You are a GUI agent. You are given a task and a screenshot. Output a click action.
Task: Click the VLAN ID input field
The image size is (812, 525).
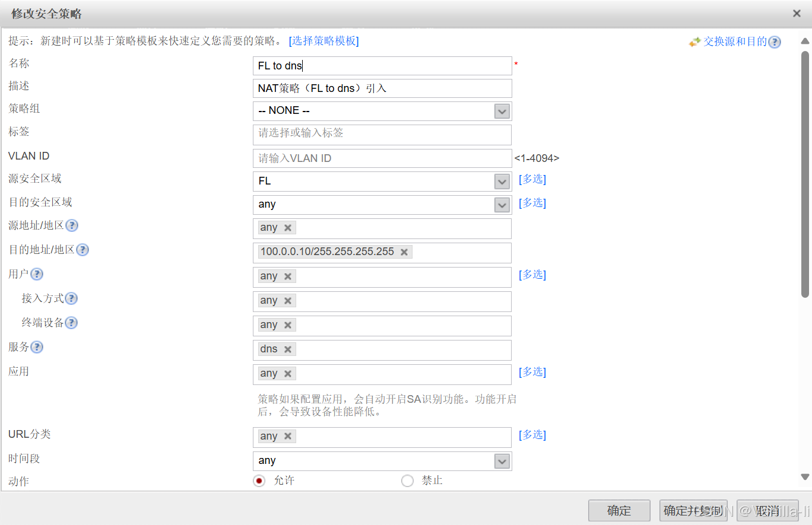382,158
